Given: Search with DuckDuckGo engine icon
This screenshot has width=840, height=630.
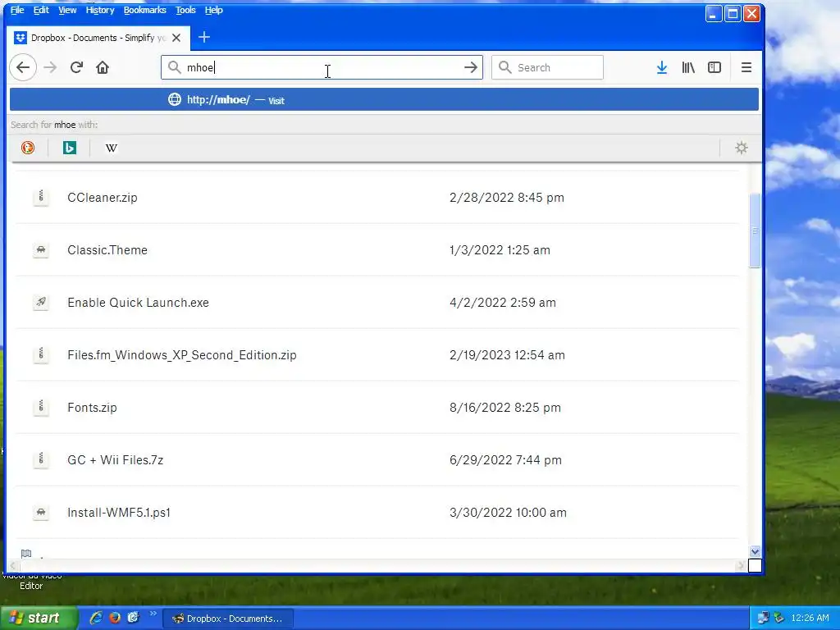Looking at the screenshot, I should (x=28, y=148).
